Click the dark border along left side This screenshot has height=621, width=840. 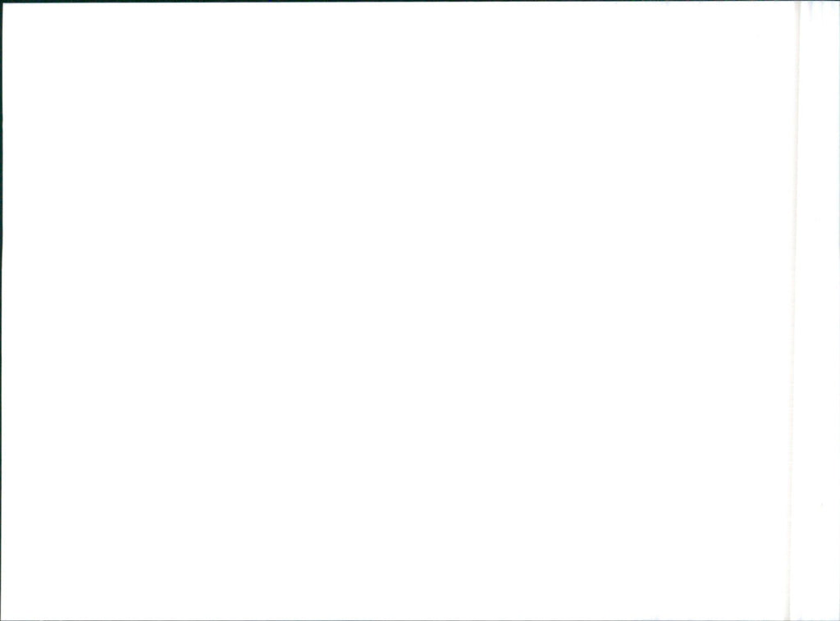pyautogui.click(x=1, y=311)
